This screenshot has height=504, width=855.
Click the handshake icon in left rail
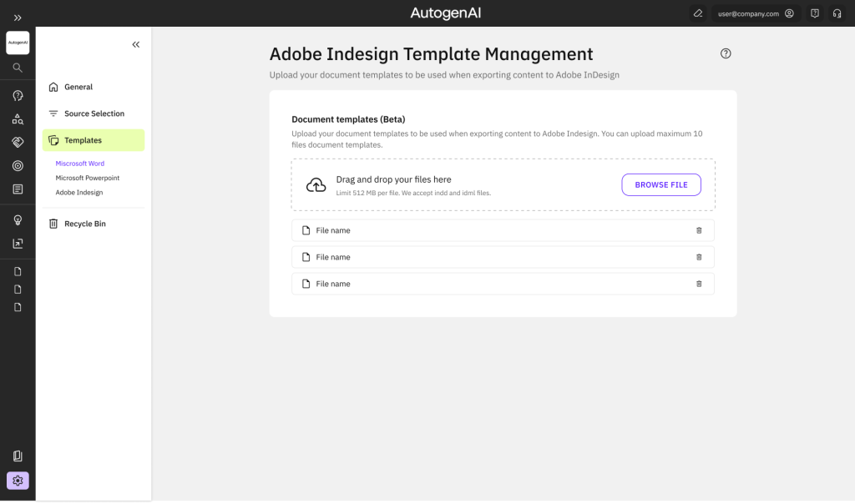pos(18,143)
